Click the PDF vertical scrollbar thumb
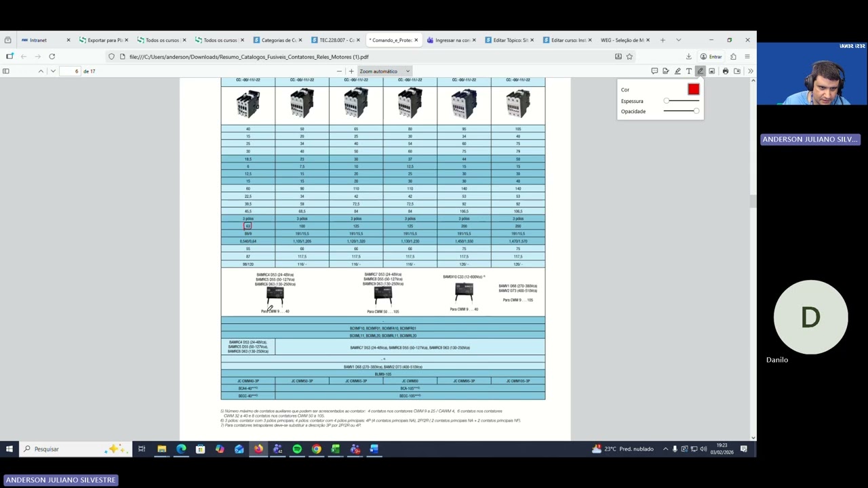 click(753, 201)
